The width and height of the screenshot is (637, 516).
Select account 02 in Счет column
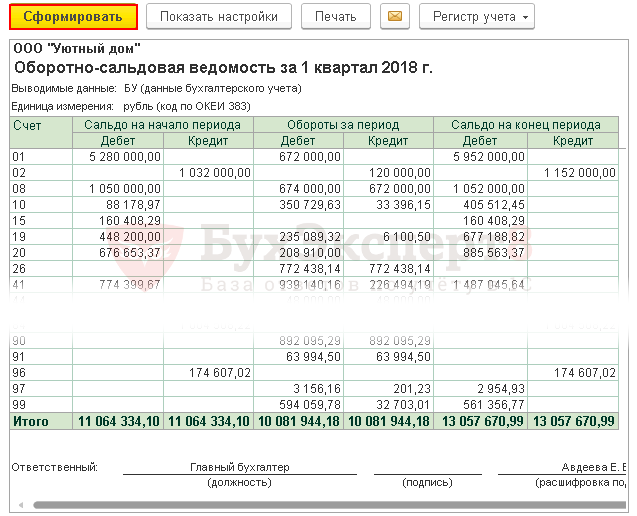[x=41, y=173]
